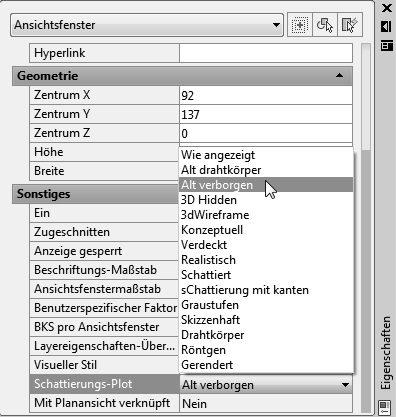The image size is (396, 417).
Task: Select the 'Wie angezeigt' option
Action: pos(266,155)
